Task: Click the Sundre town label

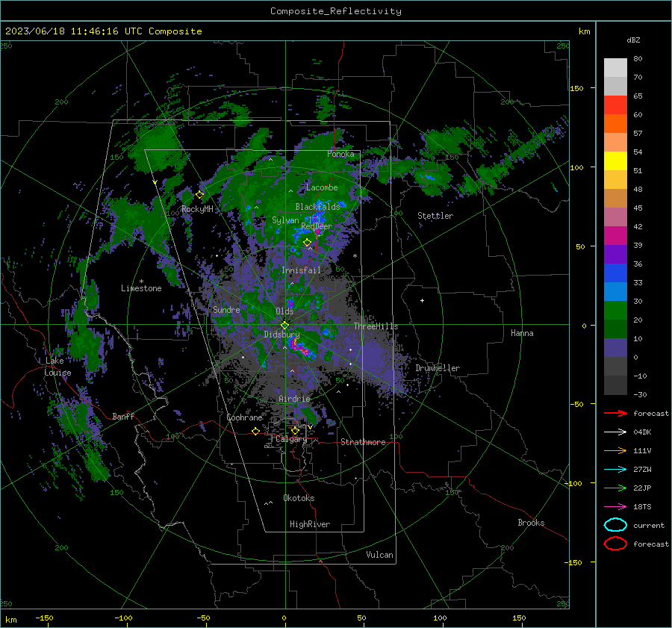Action: 226,309
